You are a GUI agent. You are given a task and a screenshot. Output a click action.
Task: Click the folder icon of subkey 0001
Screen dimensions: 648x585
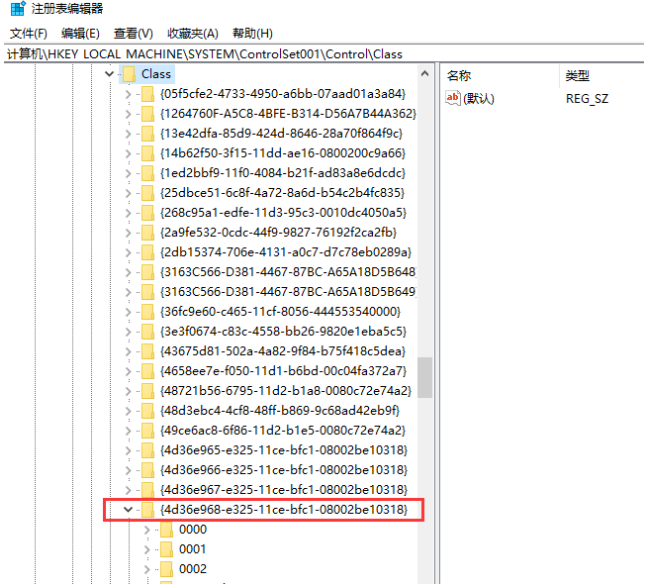click(x=166, y=549)
